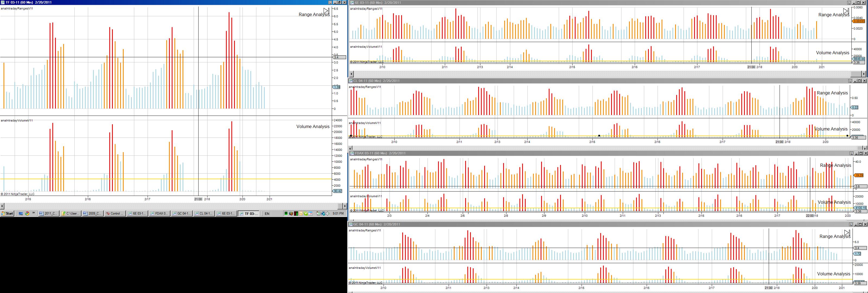Click the skip-to-end arrow in TF 03-11 chart
Viewport: 868px width, 293px height.
(326, 11)
